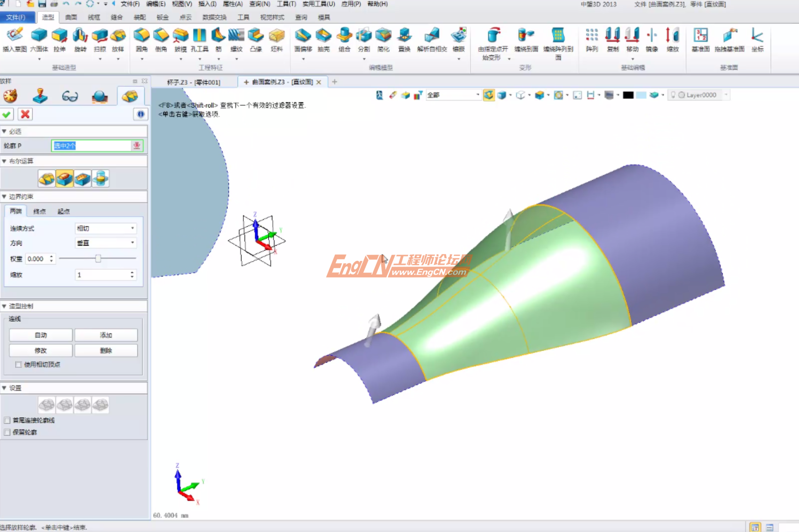Switch to the 曲面 ribbon tab

(x=70, y=17)
